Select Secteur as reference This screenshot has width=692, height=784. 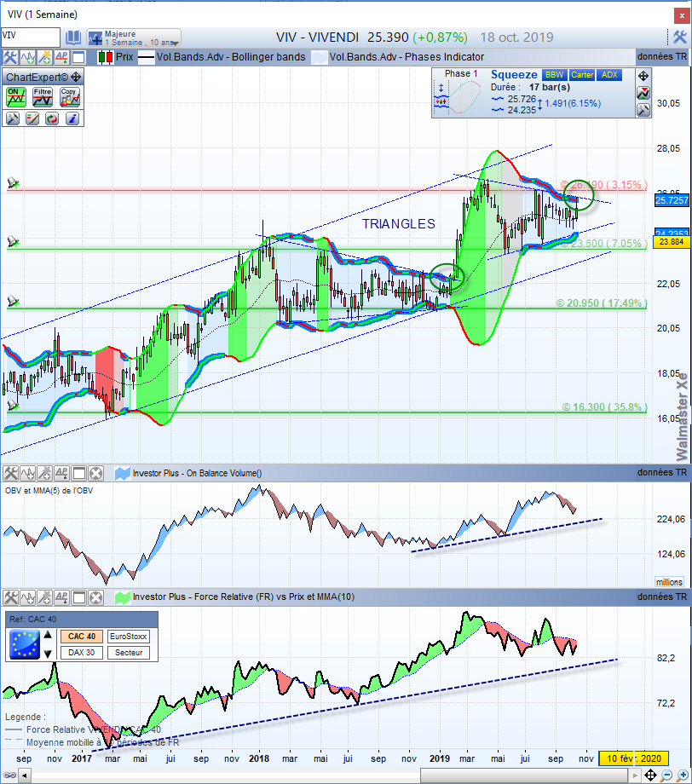129,653
